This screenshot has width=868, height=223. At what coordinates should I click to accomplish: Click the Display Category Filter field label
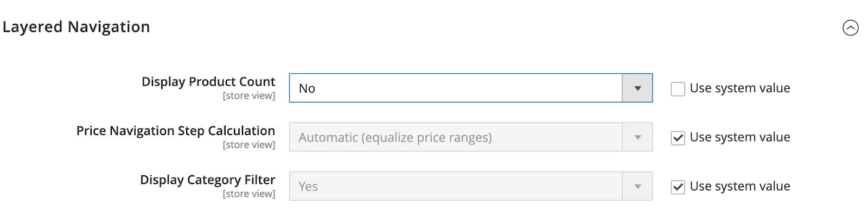click(207, 180)
